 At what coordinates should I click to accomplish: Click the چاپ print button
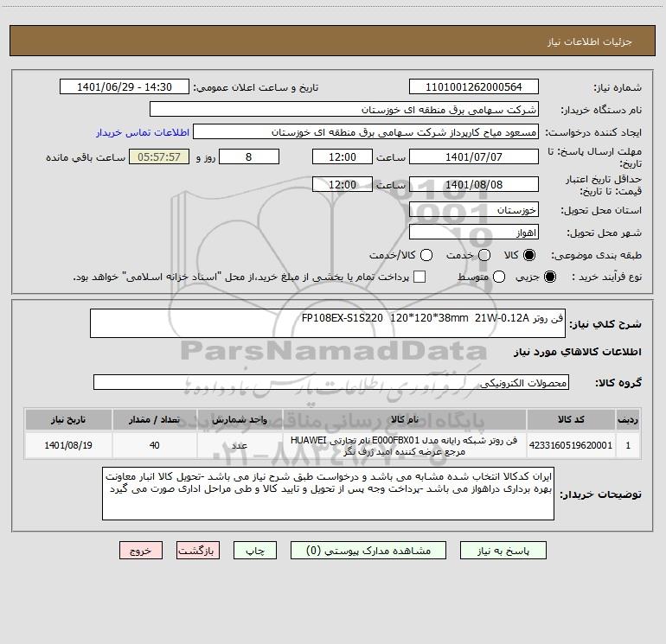click(x=255, y=551)
